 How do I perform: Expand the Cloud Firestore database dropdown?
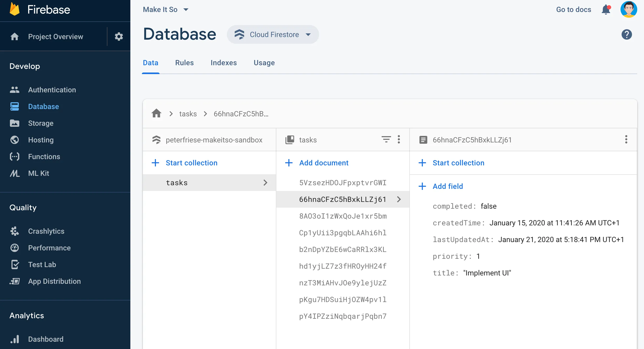[x=309, y=34]
